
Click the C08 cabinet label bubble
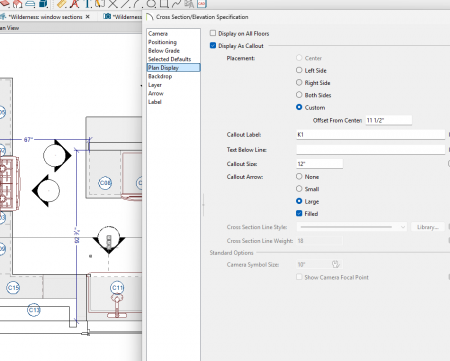pyautogui.click(x=105, y=183)
